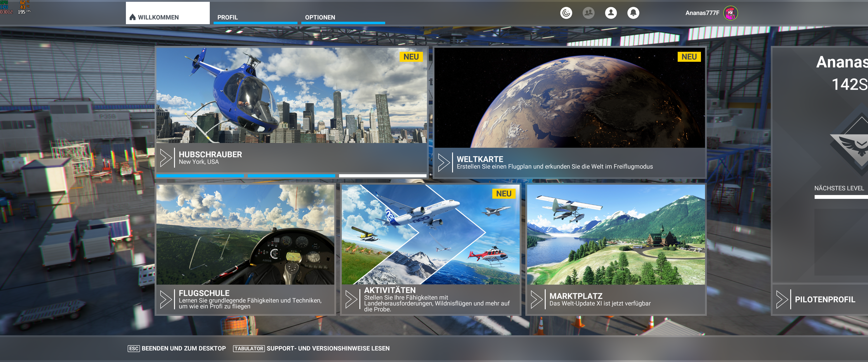Click the Nächstes Level progress bar
The width and height of the screenshot is (868, 362).
(841, 197)
